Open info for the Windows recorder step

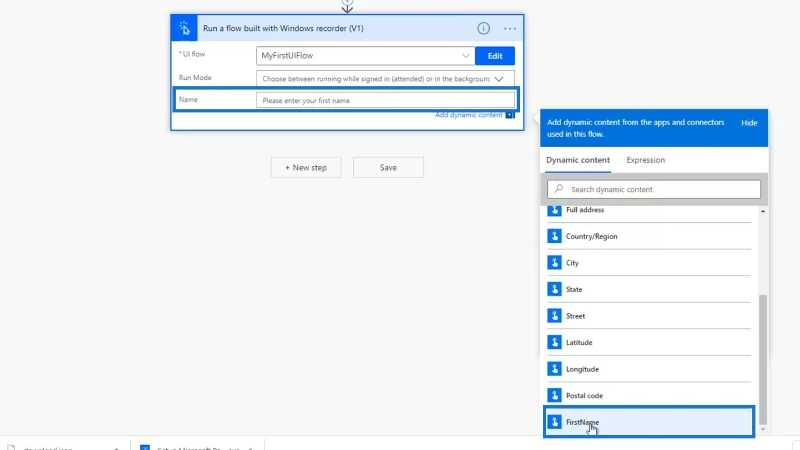coord(483,29)
